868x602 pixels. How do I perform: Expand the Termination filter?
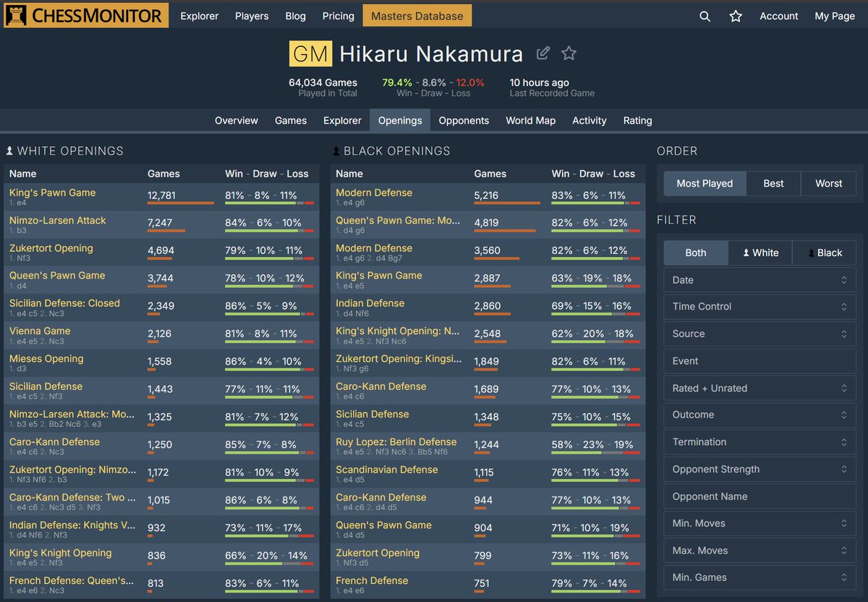(759, 441)
